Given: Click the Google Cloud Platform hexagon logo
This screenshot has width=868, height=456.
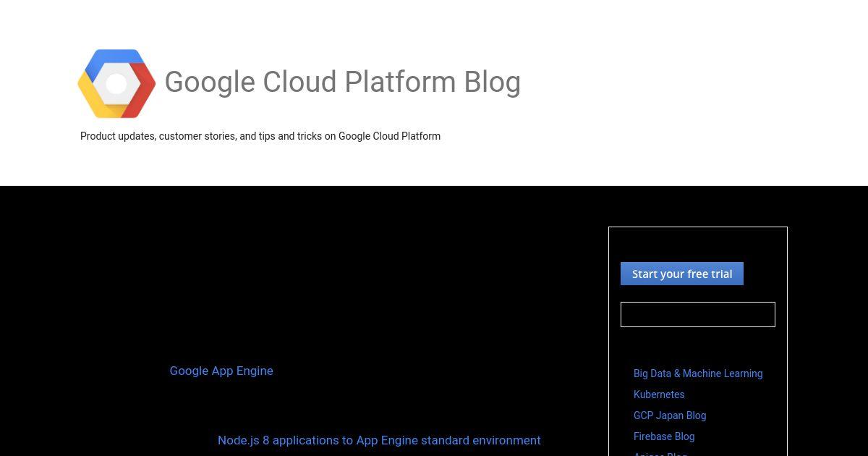Looking at the screenshot, I should (x=116, y=84).
